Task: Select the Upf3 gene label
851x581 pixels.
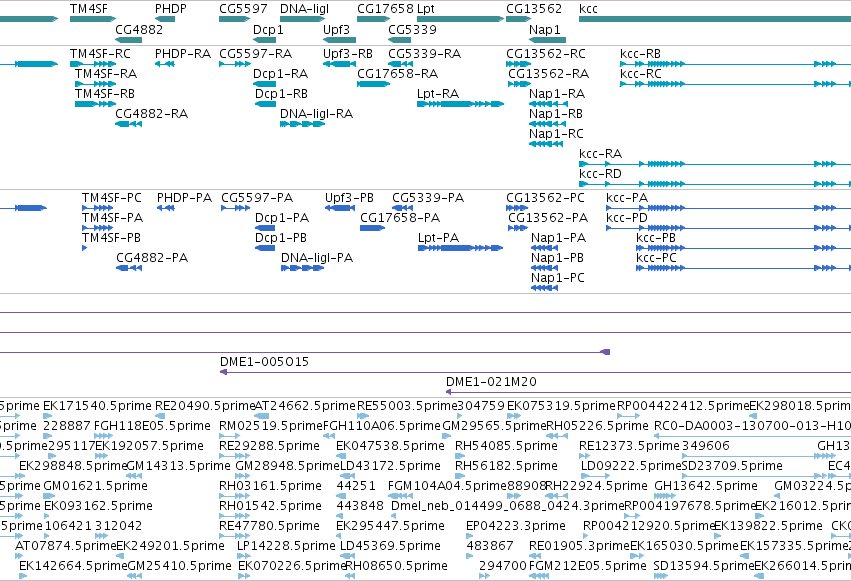Action: [336, 29]
